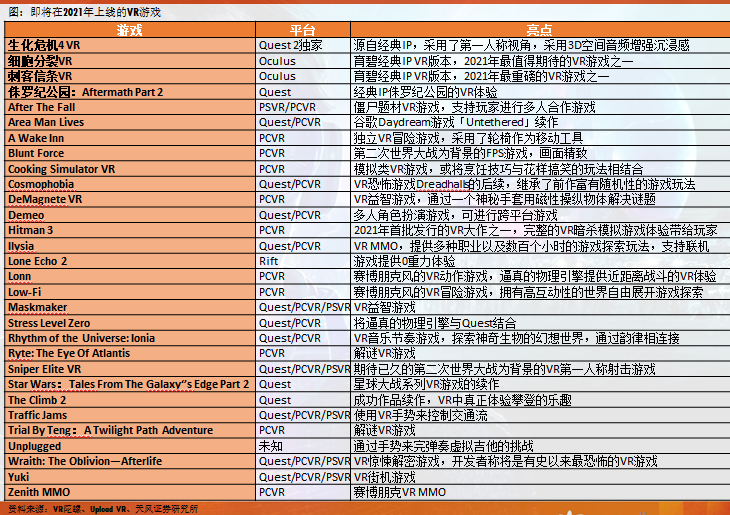The width and height of the screenshot is (730, 515).
Task: Click the figure title 即将在2021年上线的VR游戏
Action: (x=84, y=12)
